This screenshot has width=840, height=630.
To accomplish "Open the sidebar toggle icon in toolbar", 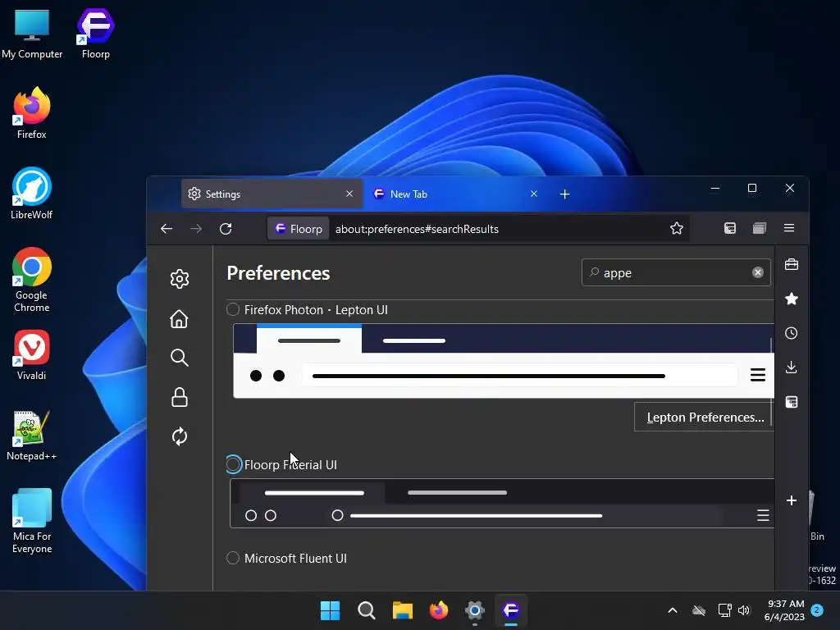I will (729, 228).
